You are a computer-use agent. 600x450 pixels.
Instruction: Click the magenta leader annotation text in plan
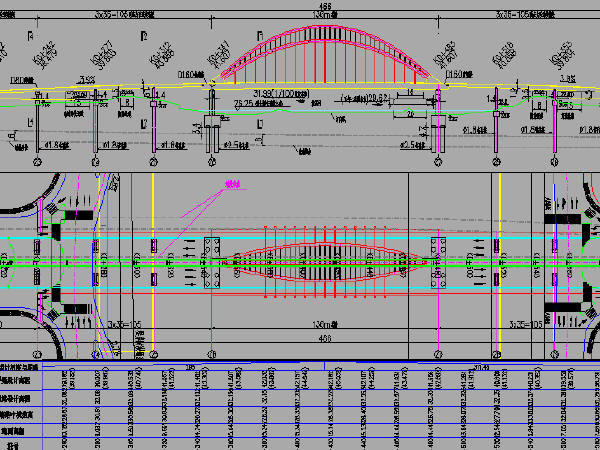pos(232,185)
